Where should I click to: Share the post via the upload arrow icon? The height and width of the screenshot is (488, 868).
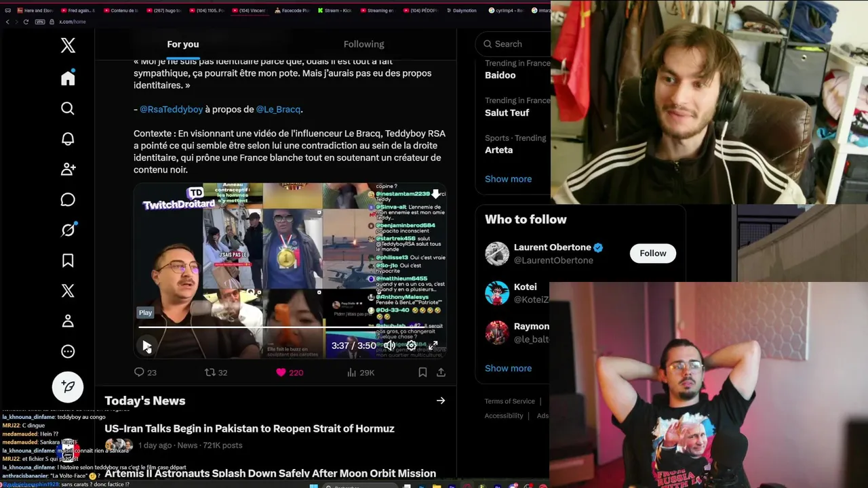(x=441, y=372)
